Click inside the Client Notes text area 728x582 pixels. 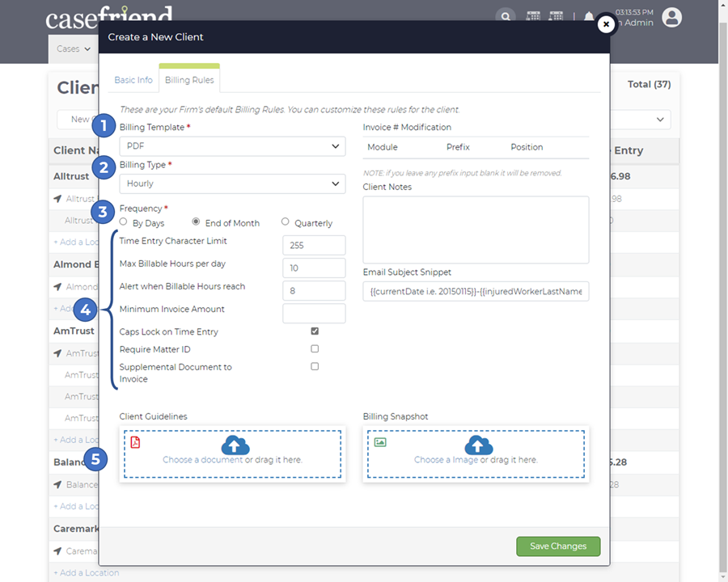click(476, 230)
